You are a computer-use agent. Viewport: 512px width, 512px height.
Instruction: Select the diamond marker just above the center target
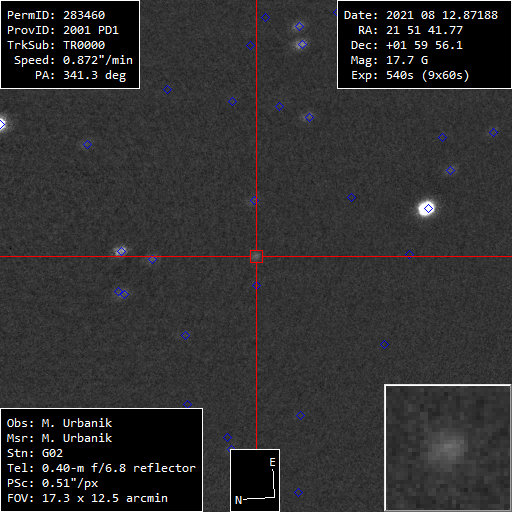click(x=254, y=201)
